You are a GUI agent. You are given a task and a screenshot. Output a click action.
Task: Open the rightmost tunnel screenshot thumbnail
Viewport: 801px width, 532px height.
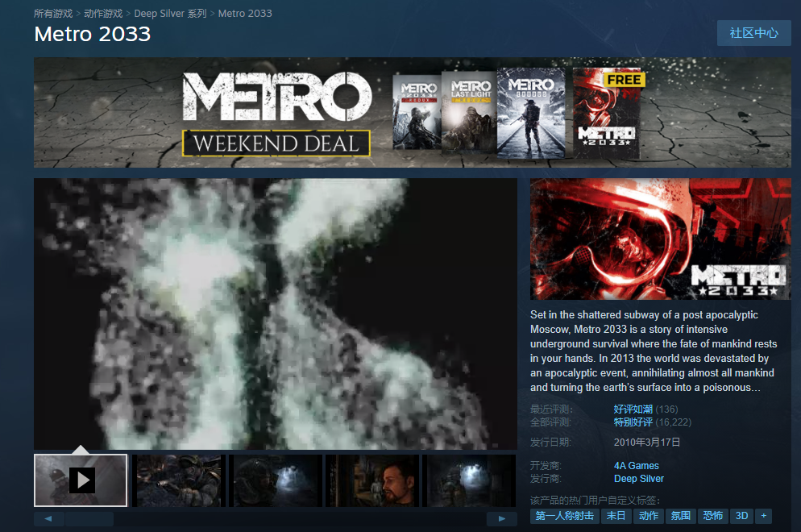point(469,480)
